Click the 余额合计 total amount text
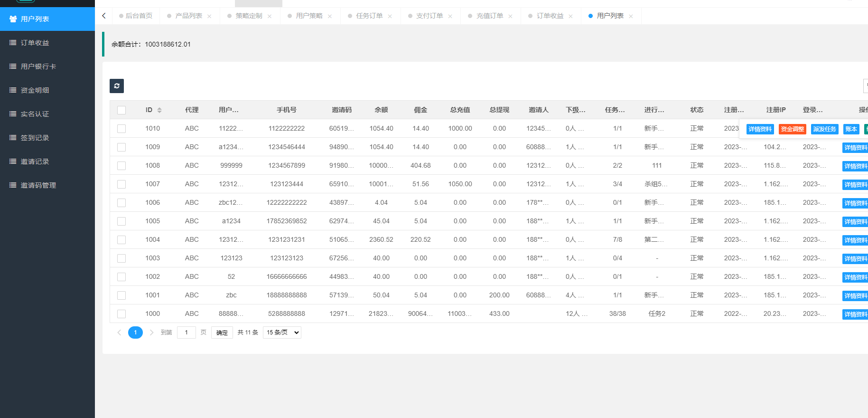 tap(151, 44)
